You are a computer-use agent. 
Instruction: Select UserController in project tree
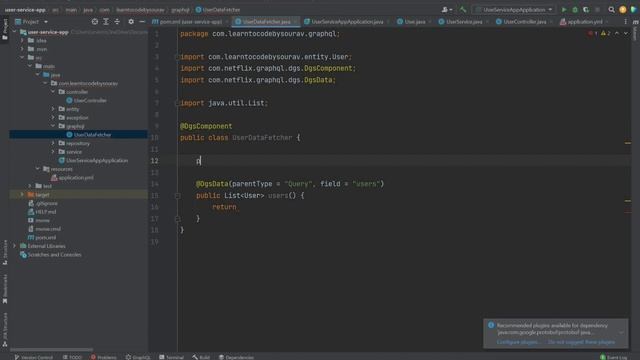(86, 100)
